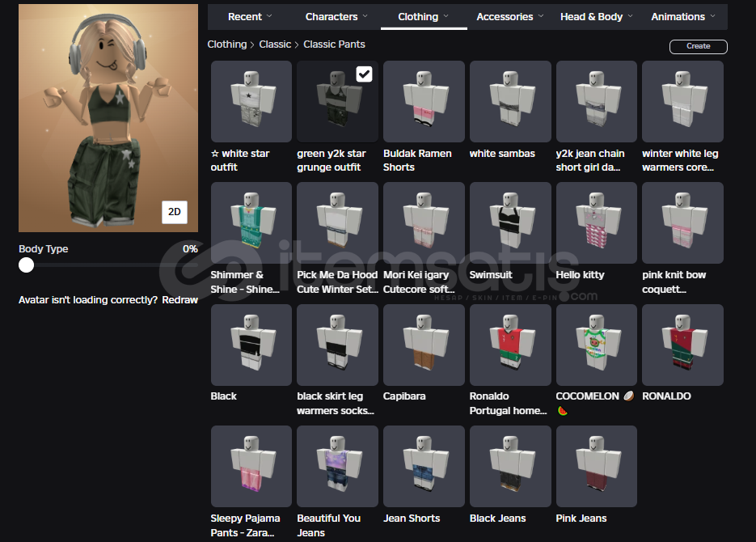Click the Capibara item name

pos(404,396)
